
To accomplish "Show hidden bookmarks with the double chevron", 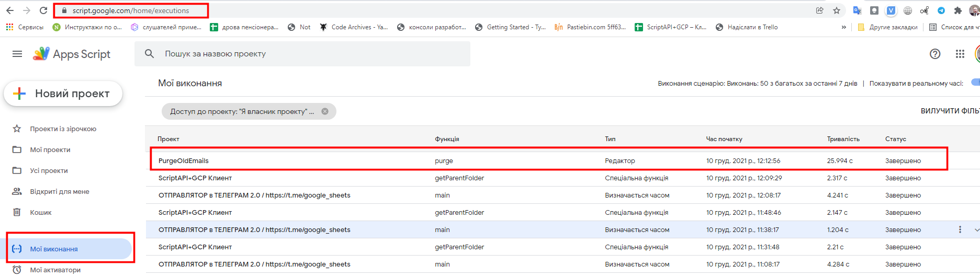I will click(x=843, y=27).
